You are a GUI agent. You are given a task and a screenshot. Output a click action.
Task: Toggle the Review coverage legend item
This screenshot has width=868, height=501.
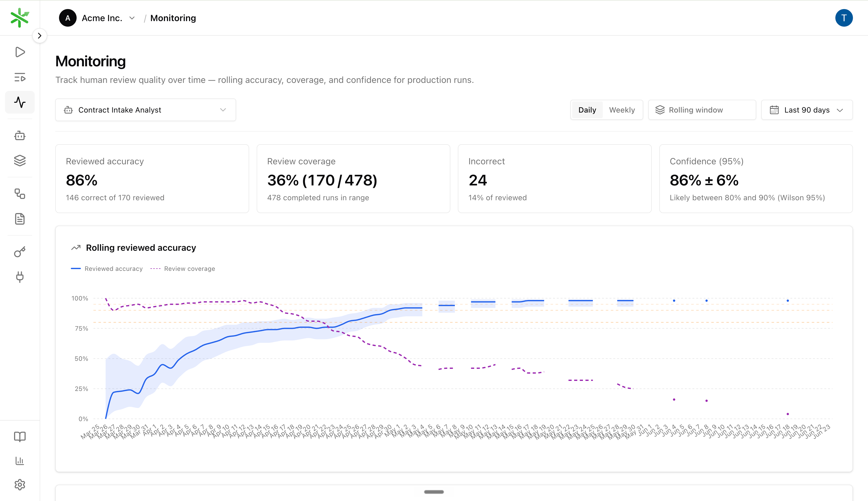pyautogui.click(x=183, y=269)
